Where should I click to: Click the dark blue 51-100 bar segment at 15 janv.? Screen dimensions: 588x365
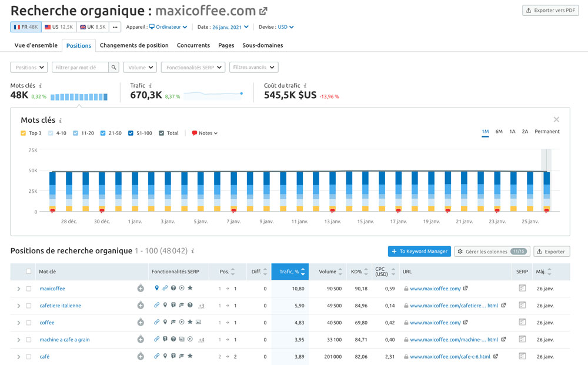[365, 178]
